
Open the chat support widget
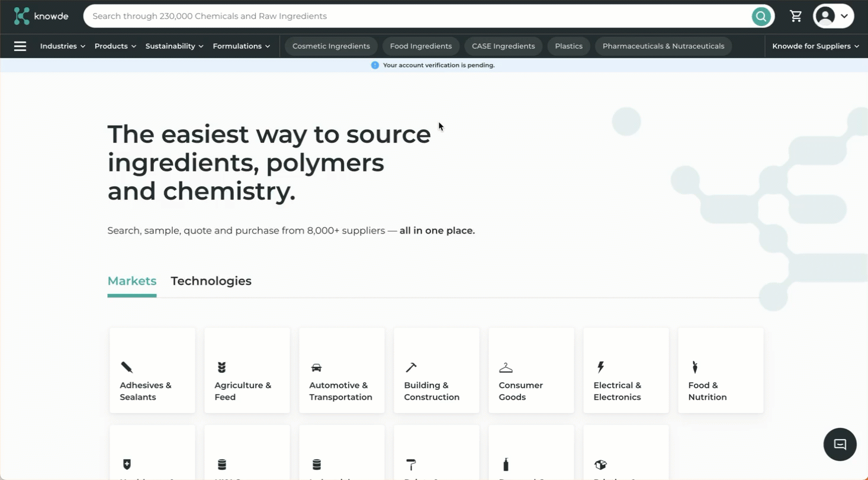(x=840, y=444)
